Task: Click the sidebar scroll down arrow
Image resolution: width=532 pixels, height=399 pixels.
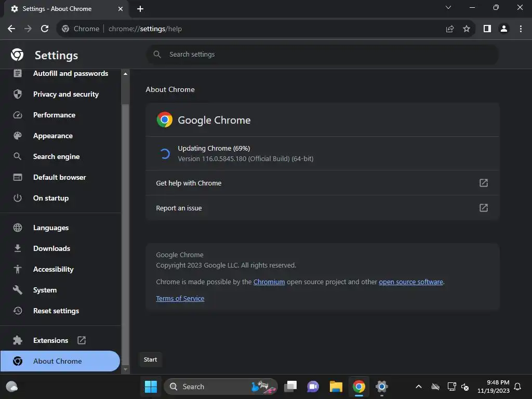Action: pos(126,369)
